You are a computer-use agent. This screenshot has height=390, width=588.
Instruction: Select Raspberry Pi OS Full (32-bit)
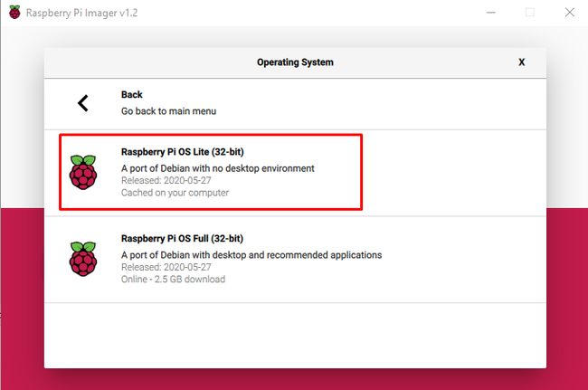point(295,260)
